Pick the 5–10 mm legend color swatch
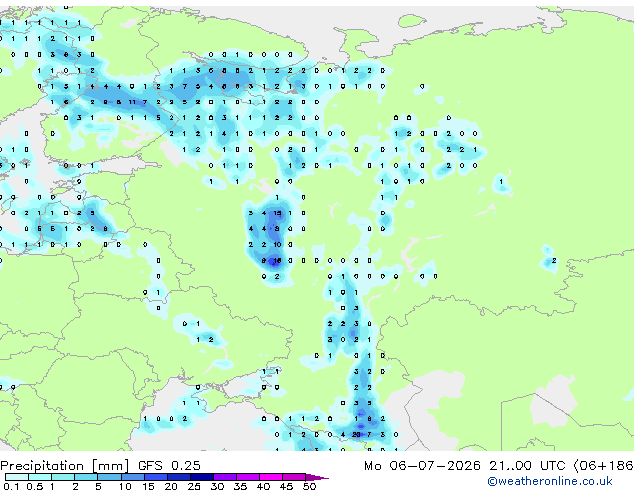The height and width of the screenshot is (490, 634). (109, 477)
